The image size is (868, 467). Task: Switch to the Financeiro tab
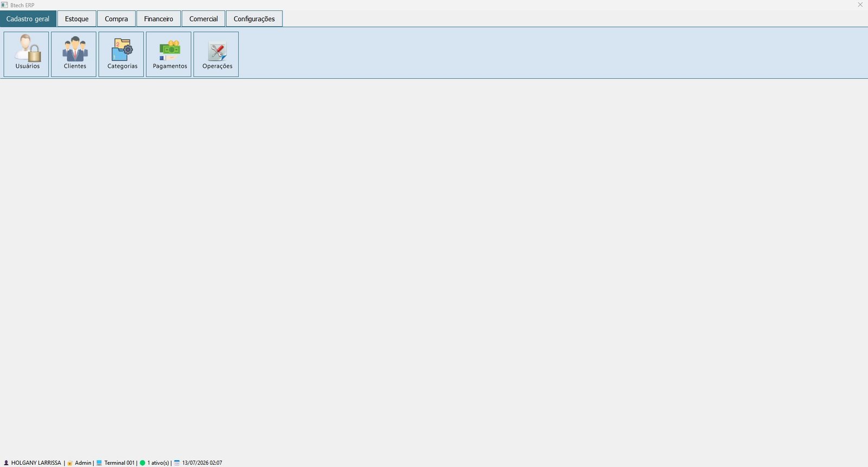[x=159, y=18]
